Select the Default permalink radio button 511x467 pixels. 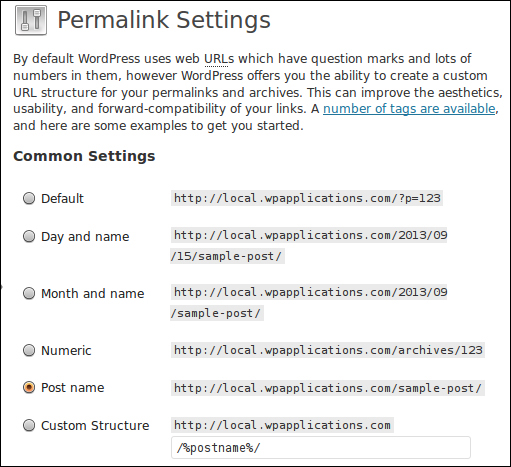click(x=29, y=198)
